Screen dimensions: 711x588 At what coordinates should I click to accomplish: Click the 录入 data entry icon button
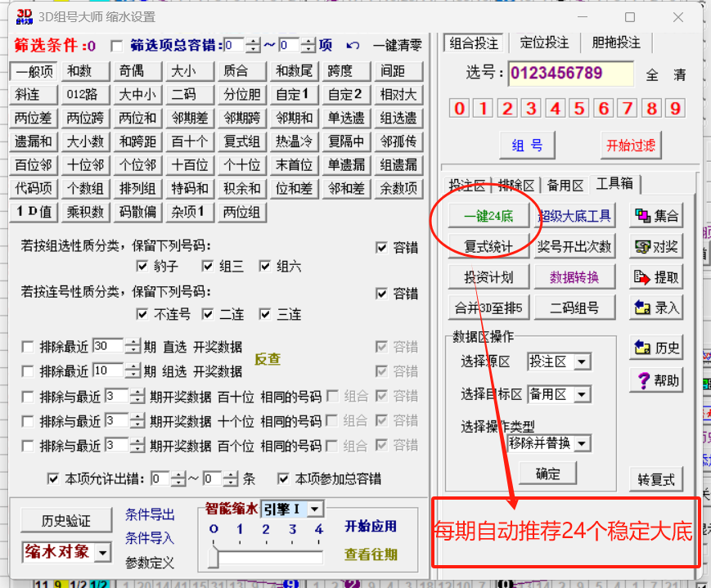[x=657, y=307]
